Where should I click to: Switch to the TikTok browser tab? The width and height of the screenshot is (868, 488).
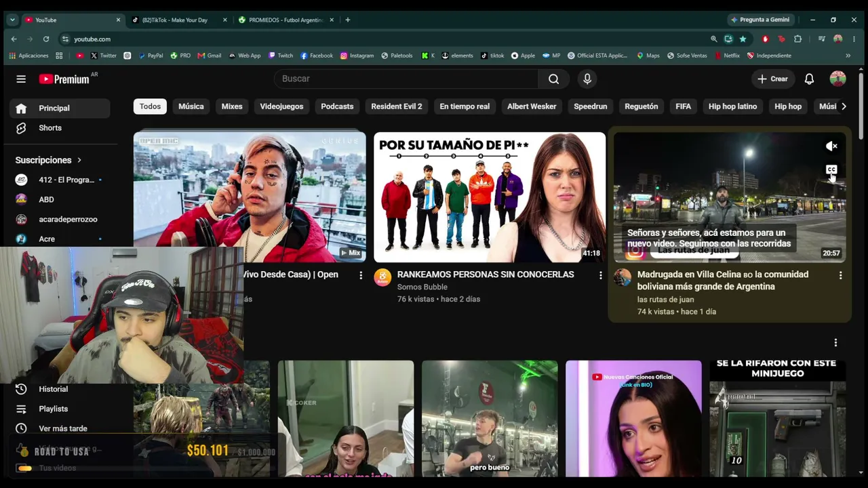[175, 20]
